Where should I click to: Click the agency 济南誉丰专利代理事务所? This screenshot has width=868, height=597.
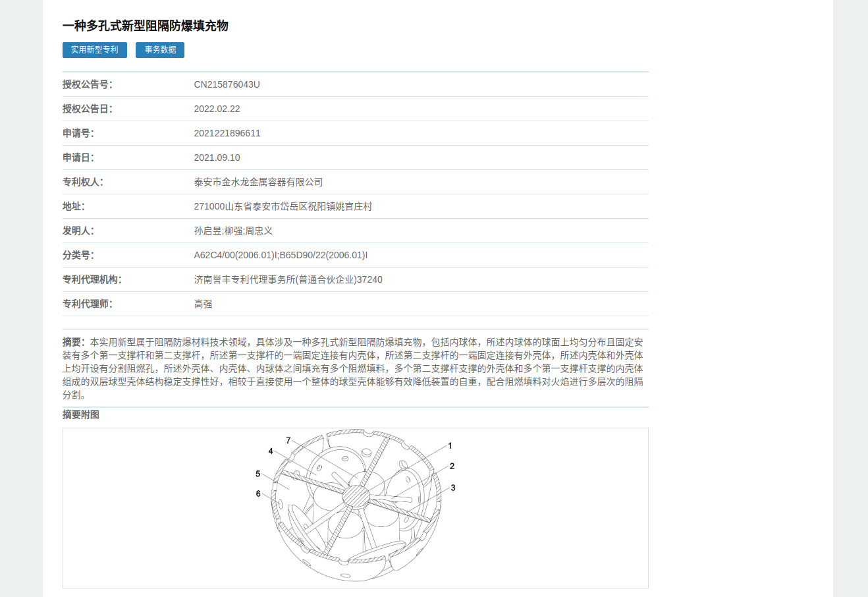[288, 279]
